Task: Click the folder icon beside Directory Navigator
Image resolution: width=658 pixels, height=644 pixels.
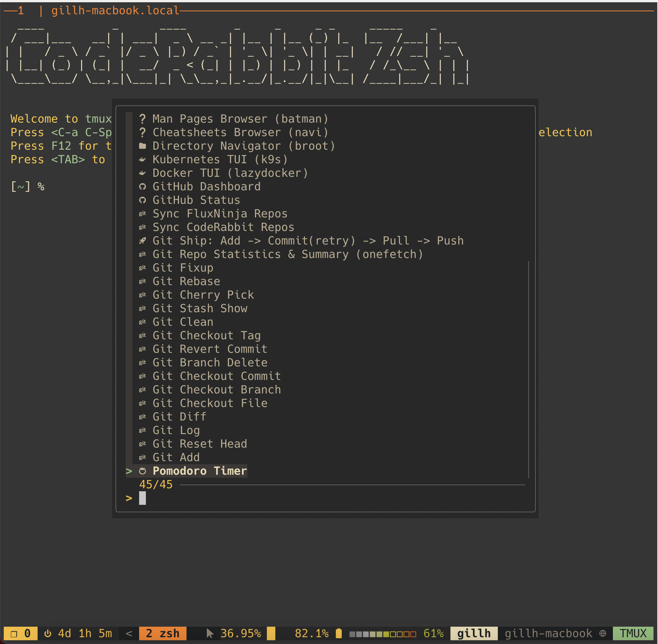Action: [x=143, y=146]
